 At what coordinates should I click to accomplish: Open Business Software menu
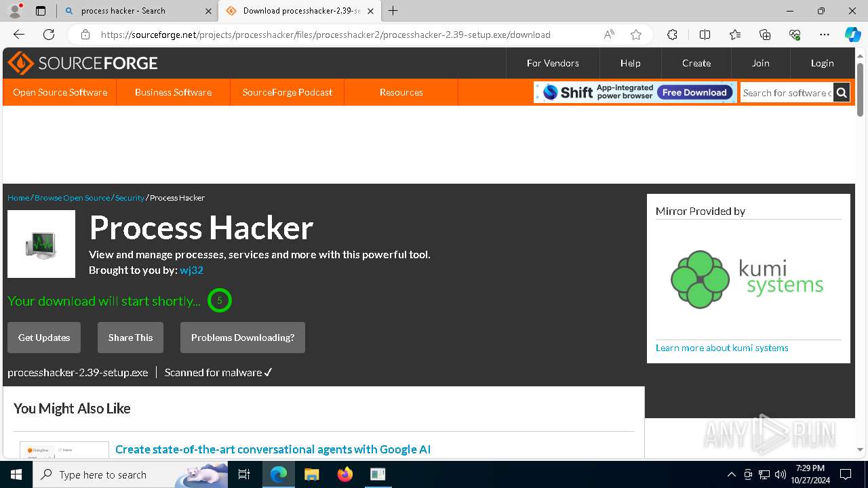tap(173, 92)
